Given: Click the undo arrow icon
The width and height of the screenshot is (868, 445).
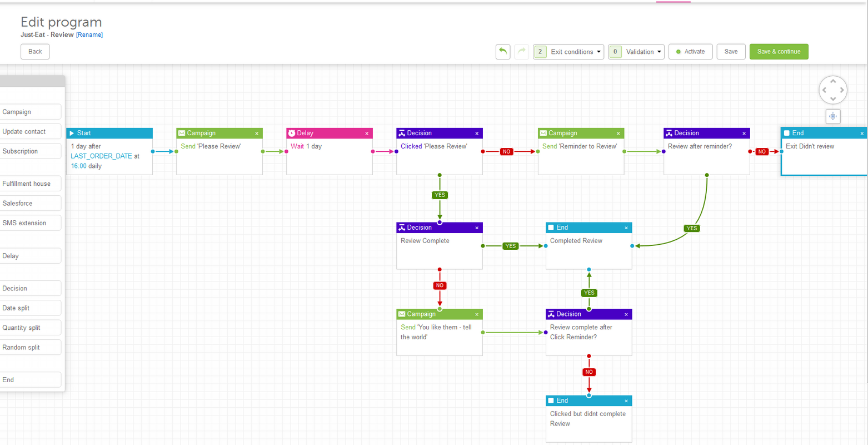Looking at the screenshot, I should coord(503,51).
